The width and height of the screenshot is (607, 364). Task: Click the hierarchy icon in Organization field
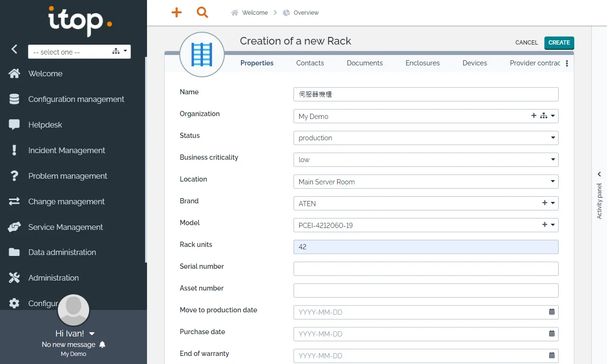pos(543,116)
